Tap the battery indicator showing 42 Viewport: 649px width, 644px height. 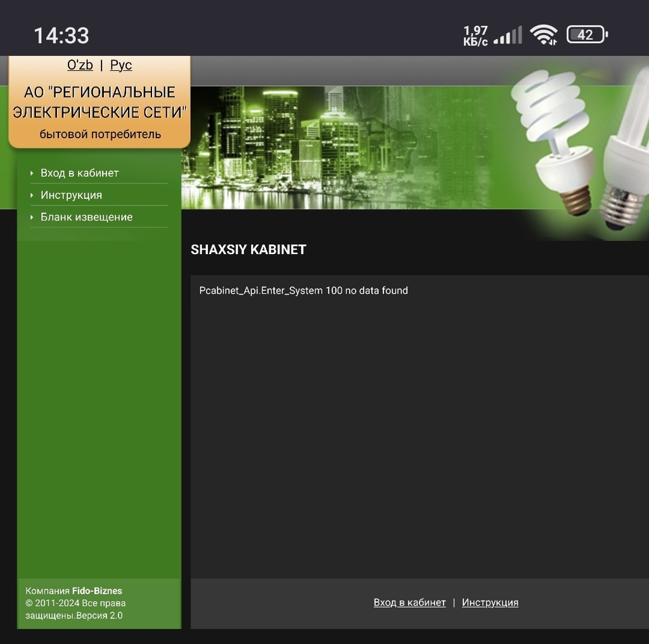586,35
